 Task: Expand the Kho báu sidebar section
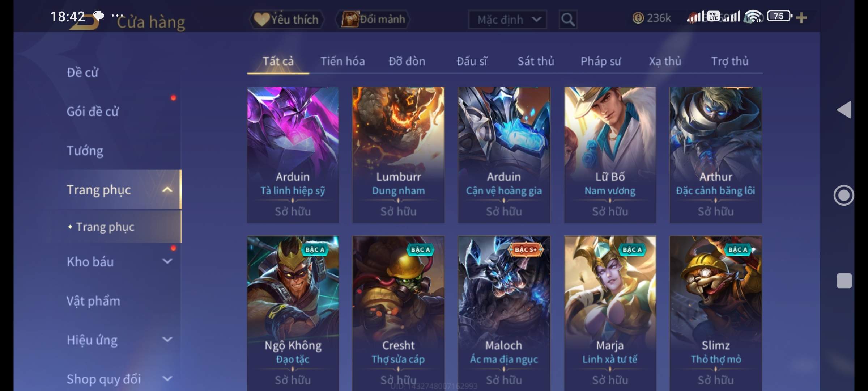(x=167, y=261)
